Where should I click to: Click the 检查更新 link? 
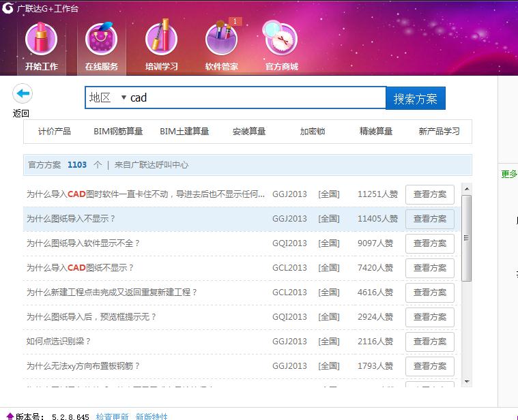[x=112, y=417]
